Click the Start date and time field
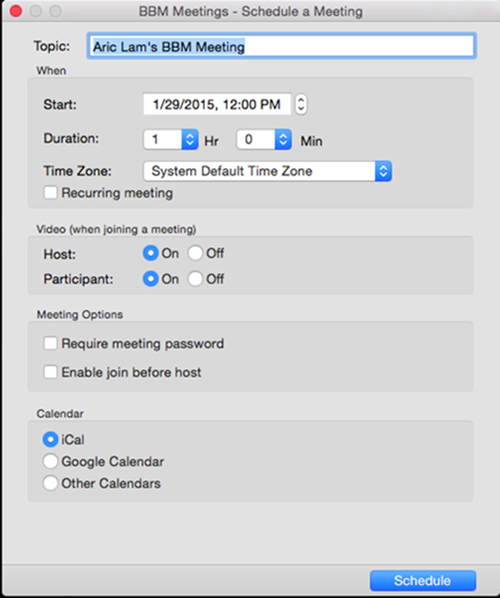The height and width of the screenshot is (598, 500). (x=217, y=104)
